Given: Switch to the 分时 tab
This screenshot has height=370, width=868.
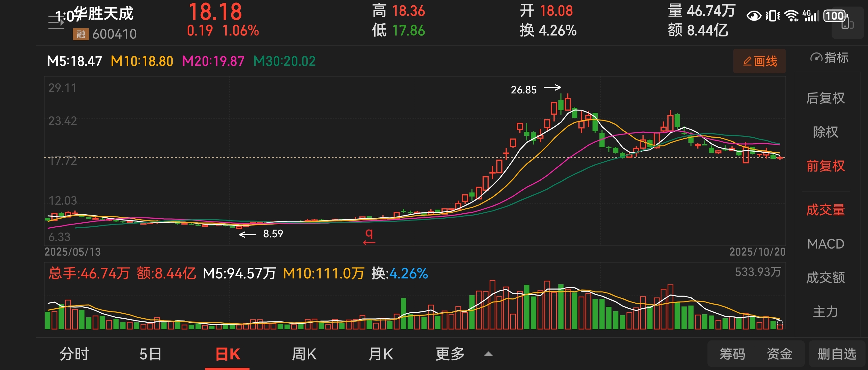Looking at the screenshot, I should click(74, 354).
